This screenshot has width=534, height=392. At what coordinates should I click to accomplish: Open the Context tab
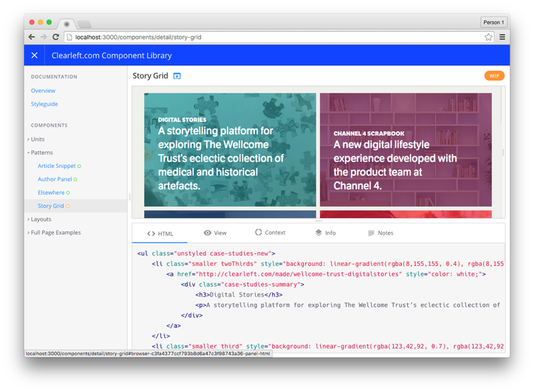click(x=270, y=233)
